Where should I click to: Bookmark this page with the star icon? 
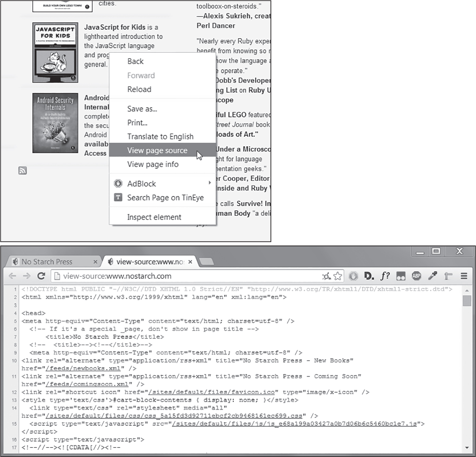coord(338,276)
